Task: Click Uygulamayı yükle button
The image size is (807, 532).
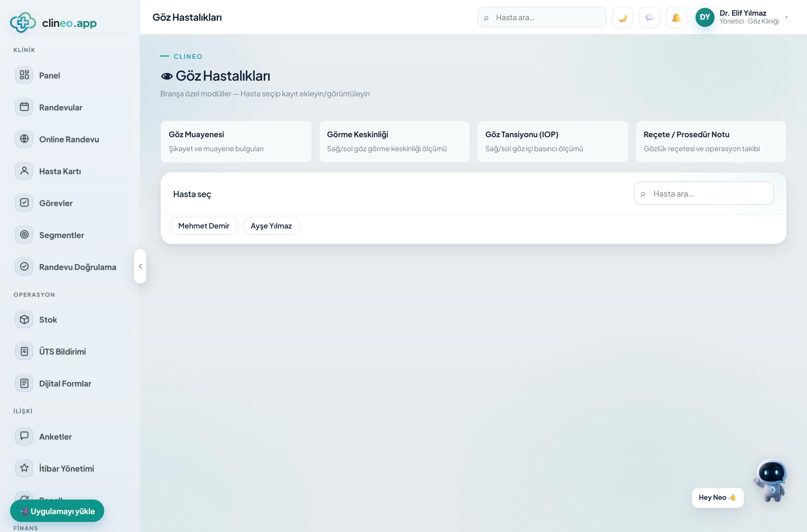Action: click(x=57, y=511)
